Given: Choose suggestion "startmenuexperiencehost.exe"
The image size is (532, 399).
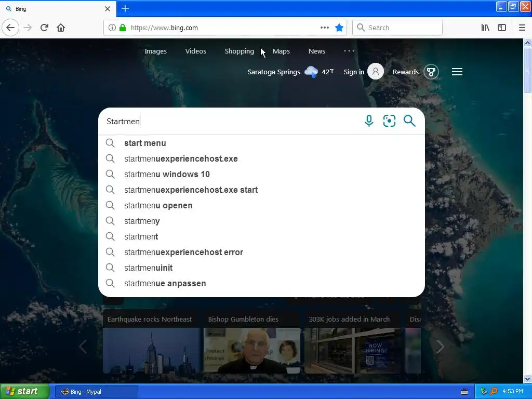Looking at the screenshot, I should coord(261,159).
